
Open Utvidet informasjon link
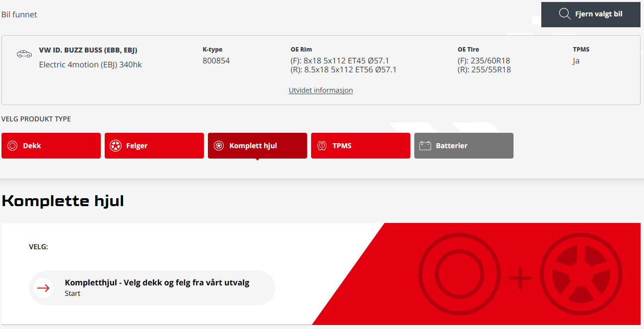(321, 90)
